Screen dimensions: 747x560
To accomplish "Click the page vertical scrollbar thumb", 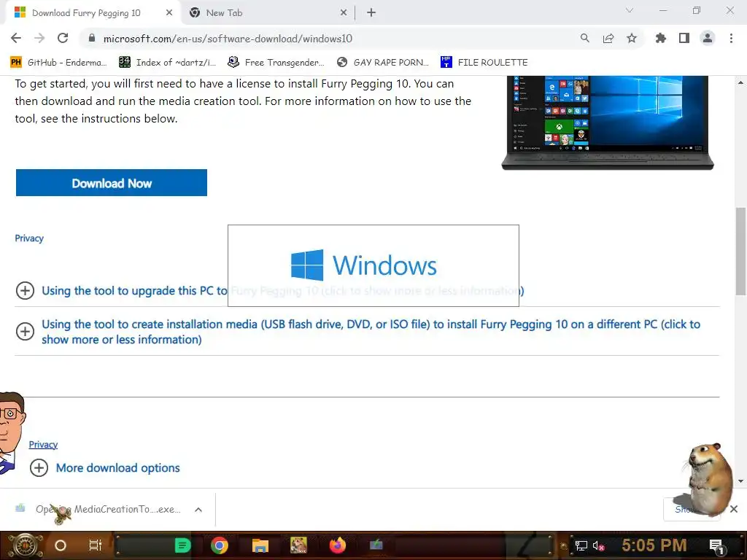I will pos(740,252).
